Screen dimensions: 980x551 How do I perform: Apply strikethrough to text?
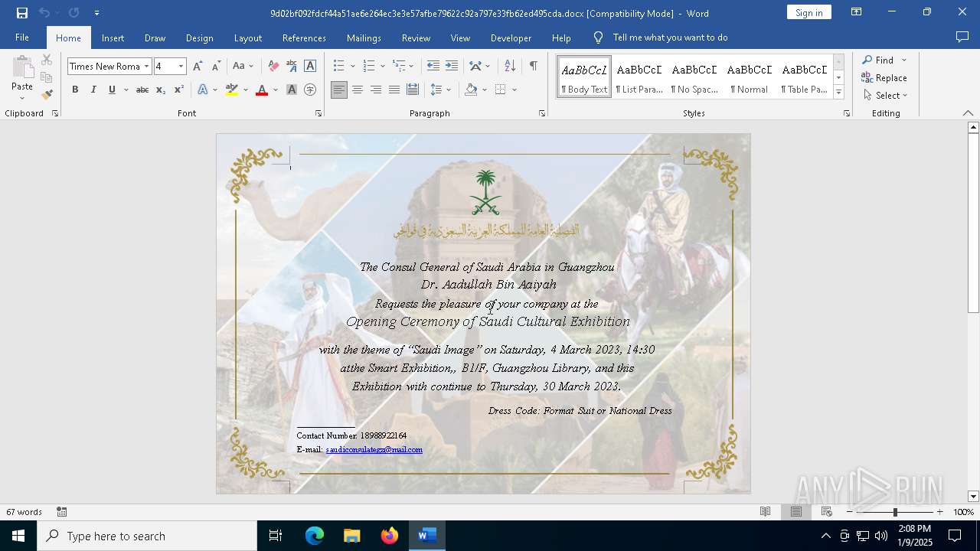point(142,90)
